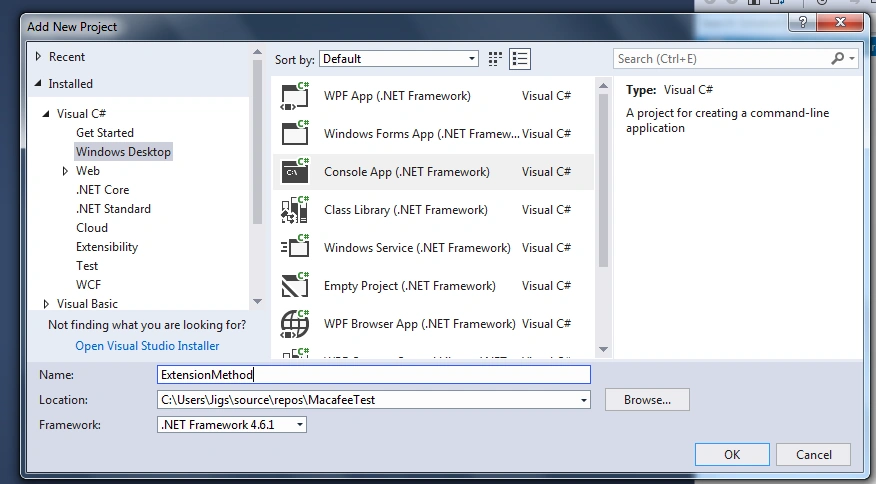This screenshot has width=876, height=484.
Task: Select WPF App (.NET Framework) text
Action: (x=397, y=96)
